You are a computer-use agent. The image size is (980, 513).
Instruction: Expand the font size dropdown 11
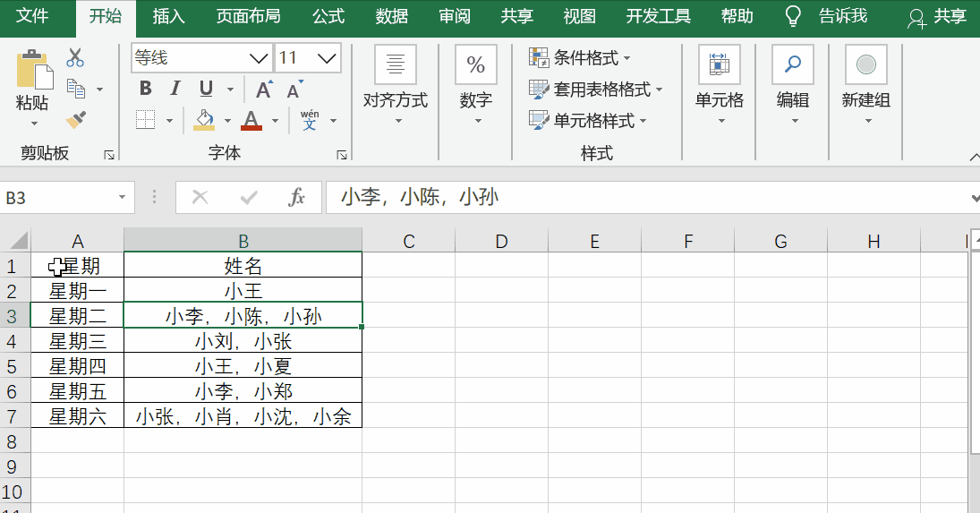click(x=327, y=58)
